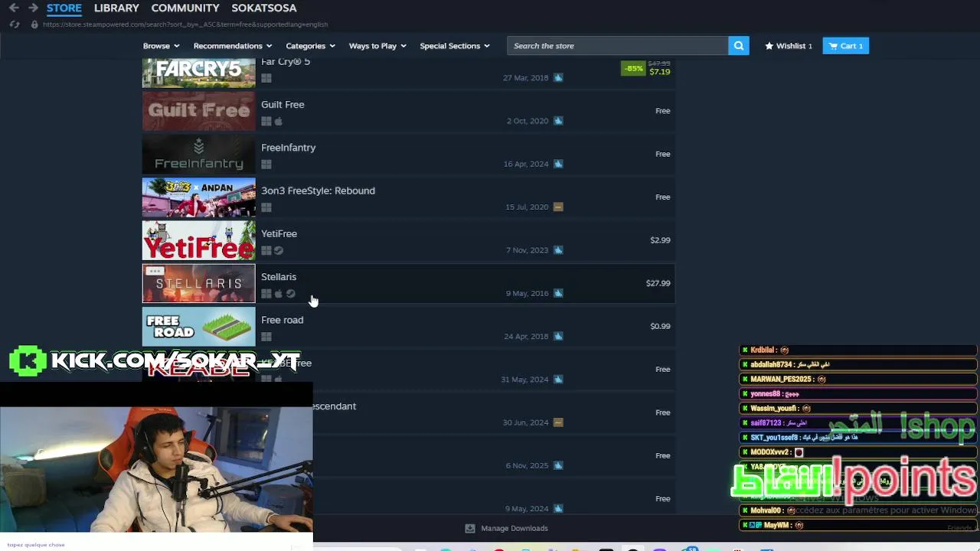Click the Windows icon under Stellaris
Screen dimensions: 980x551
(266, 294)
